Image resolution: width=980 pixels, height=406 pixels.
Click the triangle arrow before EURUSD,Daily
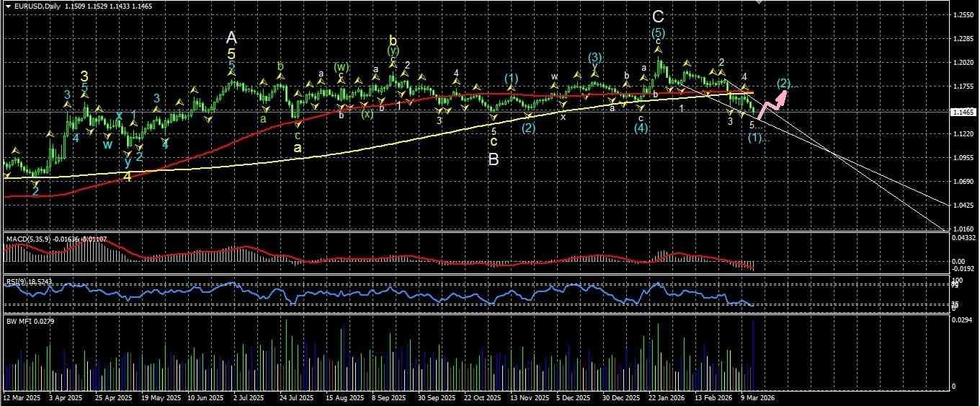click(6, 6)
